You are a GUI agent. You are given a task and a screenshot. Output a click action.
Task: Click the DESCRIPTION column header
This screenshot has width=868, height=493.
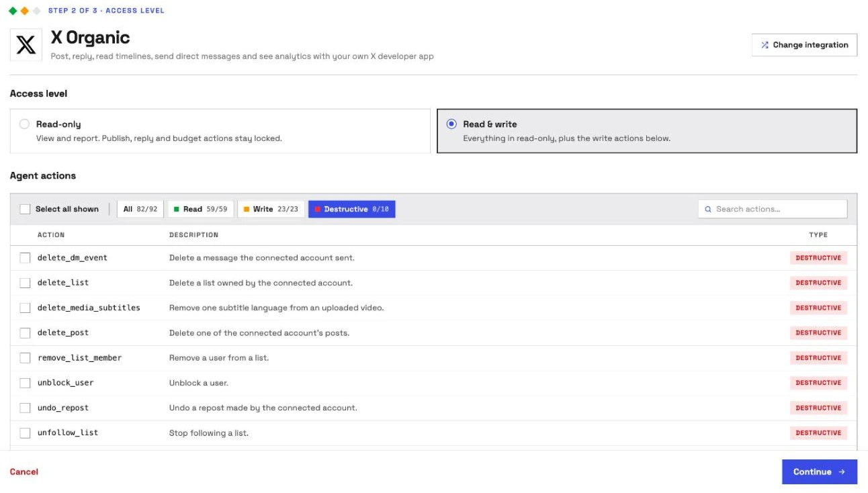[193, 235]
